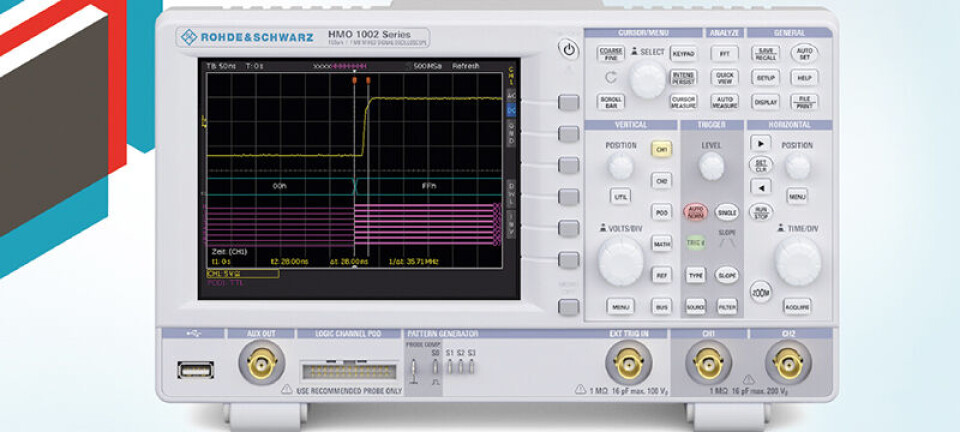This screenshot has height=432, width=960.
Task: Select trigger SOURCE button
Action: click(696, 306)
